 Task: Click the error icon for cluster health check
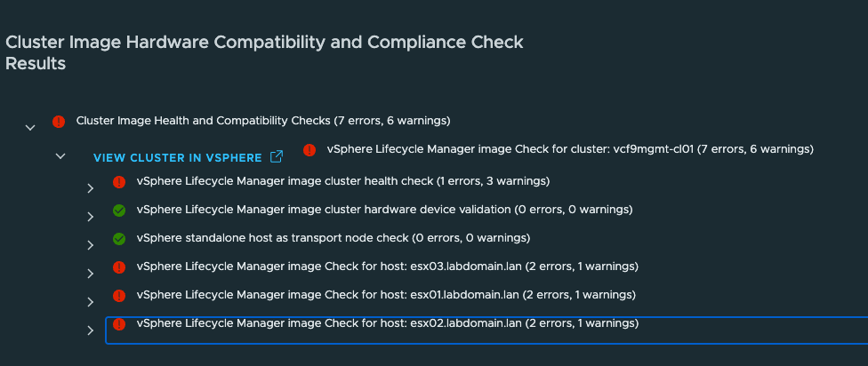point(119,182)
